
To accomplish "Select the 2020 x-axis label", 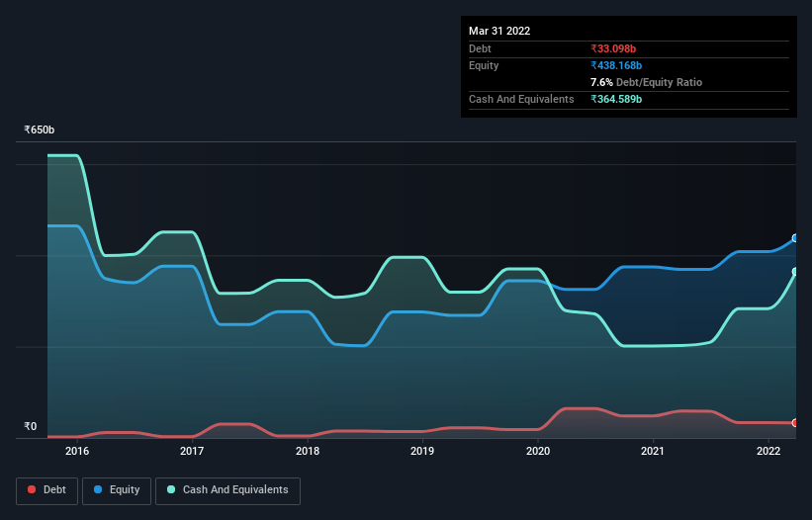I will pyautogui.click(x=538, y=451).
